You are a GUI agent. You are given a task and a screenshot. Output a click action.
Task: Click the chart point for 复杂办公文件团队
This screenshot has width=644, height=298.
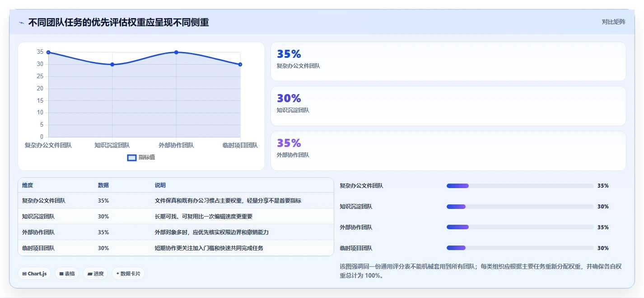[x=48, y=52]
